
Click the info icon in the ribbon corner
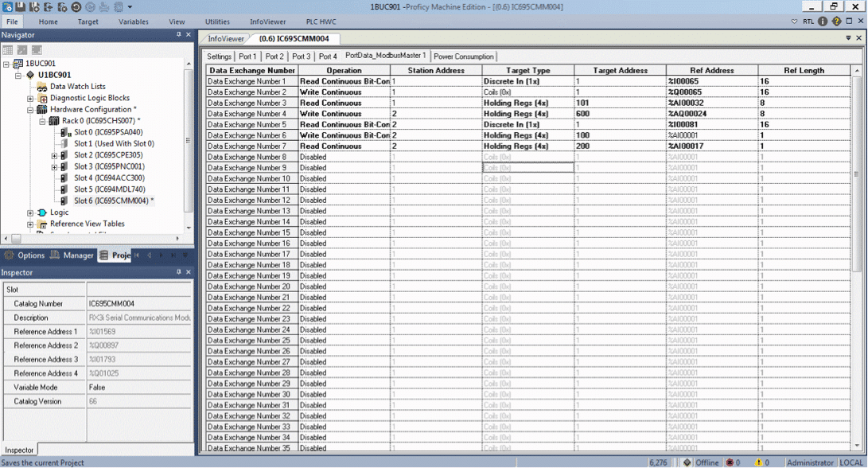tap(823, 21)
